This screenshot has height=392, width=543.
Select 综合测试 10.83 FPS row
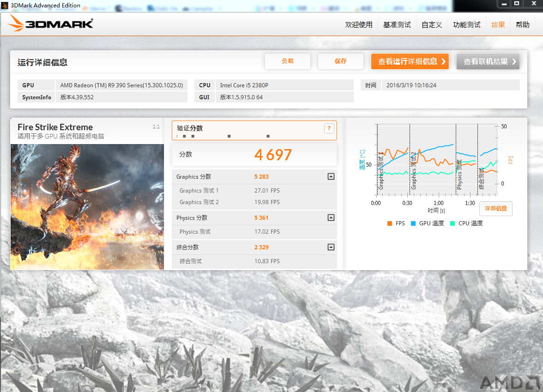[254, 261]
